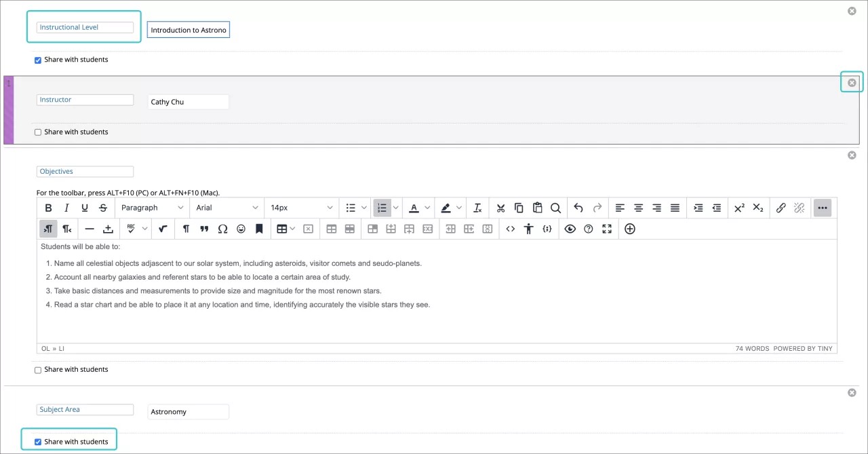Uncheck Share with students under Instructional Level
This screenshot has height=454, width=868.
click(x=38, y=60)
